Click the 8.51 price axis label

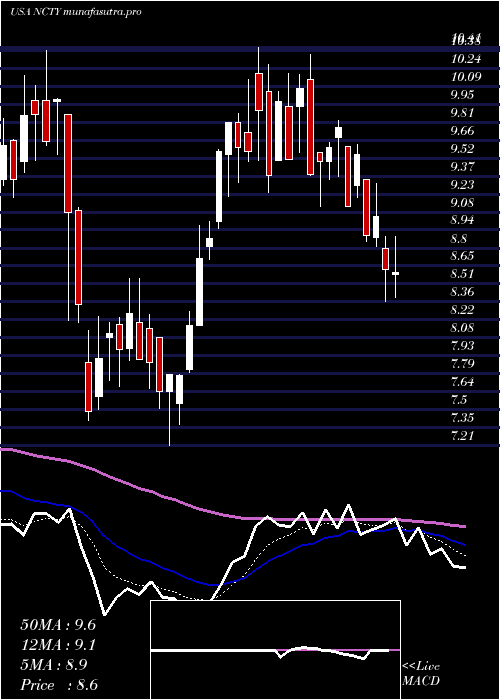[x=462, y=274]
